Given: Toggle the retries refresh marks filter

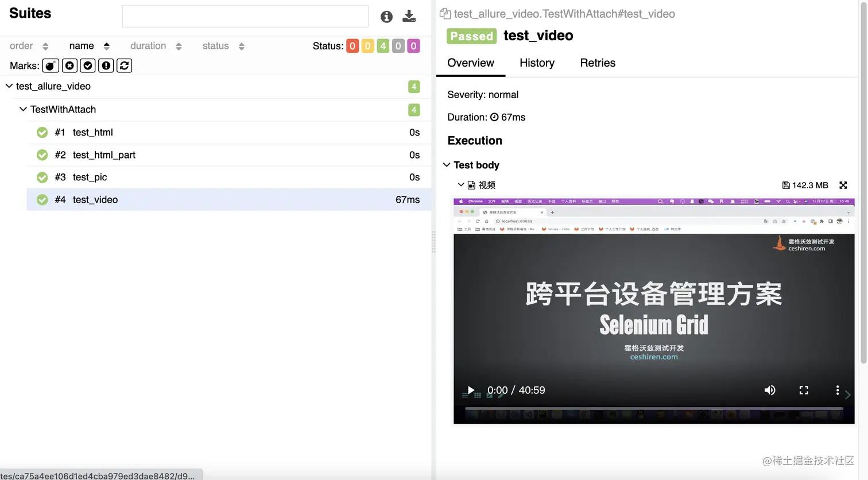Looking at the screenshot, I should [124, 65].
